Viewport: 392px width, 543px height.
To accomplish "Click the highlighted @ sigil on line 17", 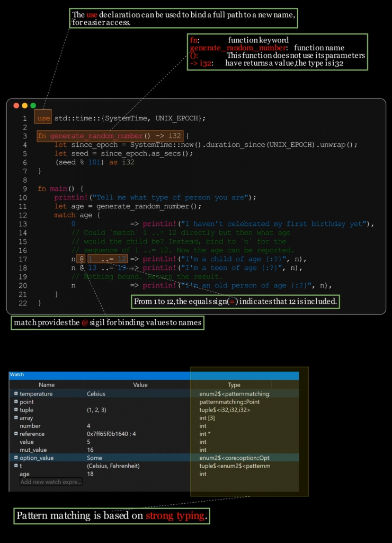I will point(82,259).
